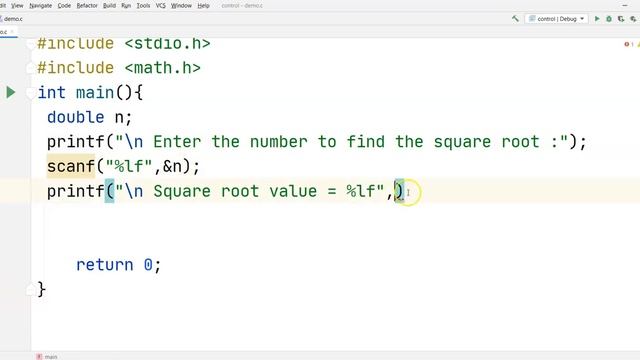Open the Window menu
Viewport: 640px width, 360px height.
181,6
